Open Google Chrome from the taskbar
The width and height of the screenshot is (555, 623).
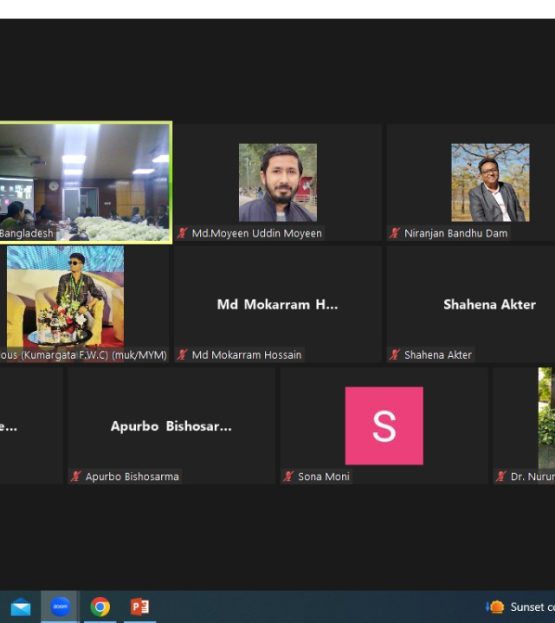(x=100, y=607)
